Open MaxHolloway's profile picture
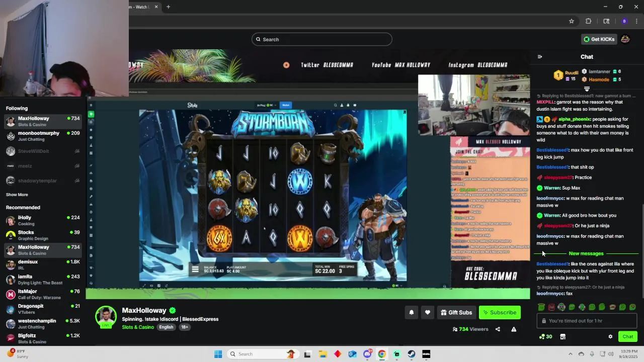 [x=106, y=317]
